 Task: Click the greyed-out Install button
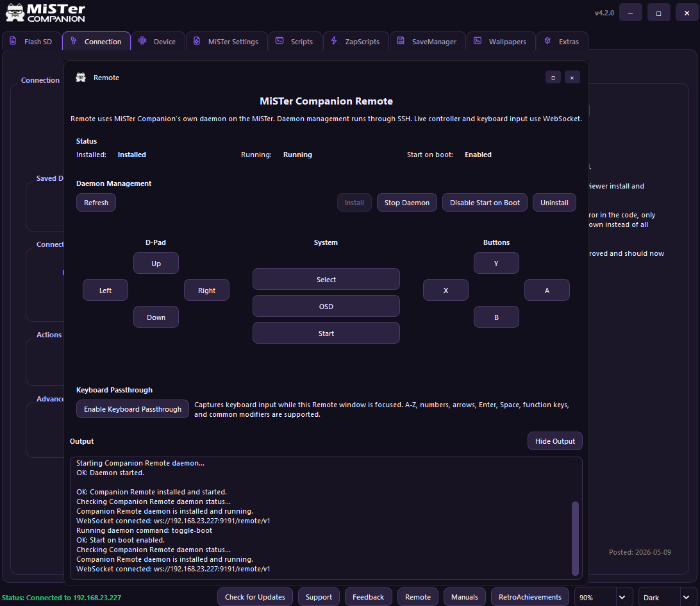pyautogui.click(x=354, y=202)
